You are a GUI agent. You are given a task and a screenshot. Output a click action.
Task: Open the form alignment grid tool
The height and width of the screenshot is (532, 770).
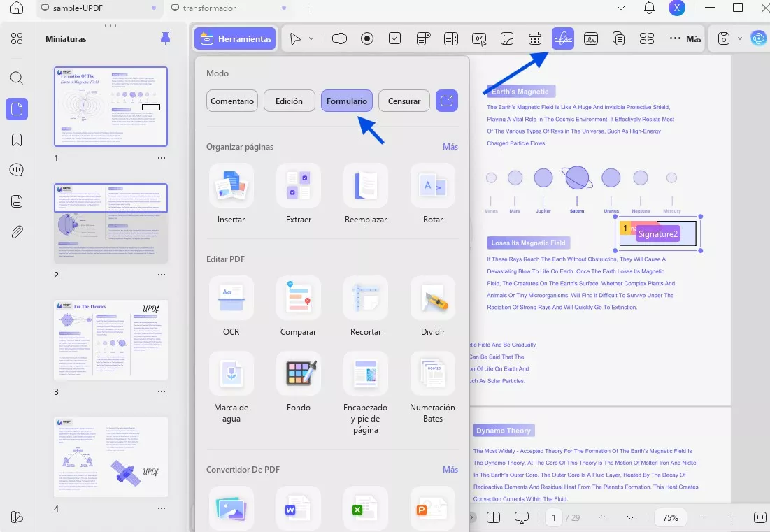pos(647,38)
